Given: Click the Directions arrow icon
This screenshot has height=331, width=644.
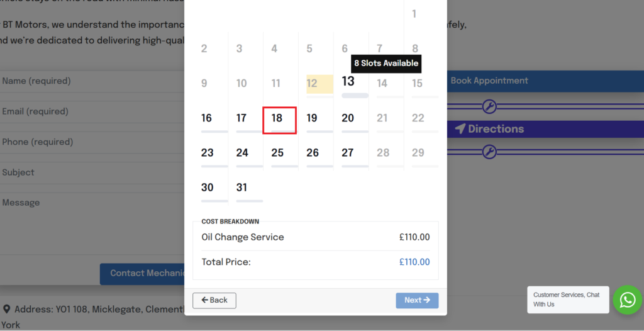Looking at the screenshot, I should point(460,129).
